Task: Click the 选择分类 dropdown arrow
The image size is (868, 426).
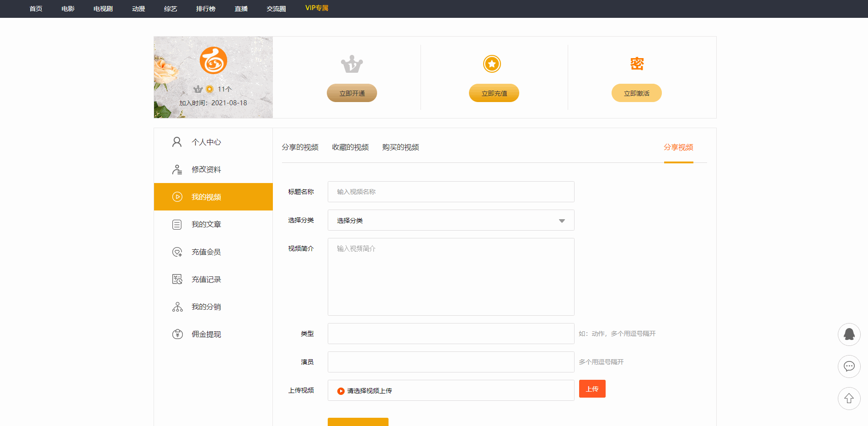Action: (x=562, y=221)
